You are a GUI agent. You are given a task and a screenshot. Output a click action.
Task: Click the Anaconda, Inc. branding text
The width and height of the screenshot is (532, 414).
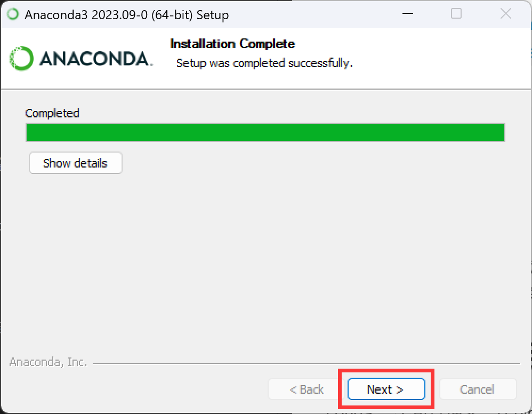48,362
